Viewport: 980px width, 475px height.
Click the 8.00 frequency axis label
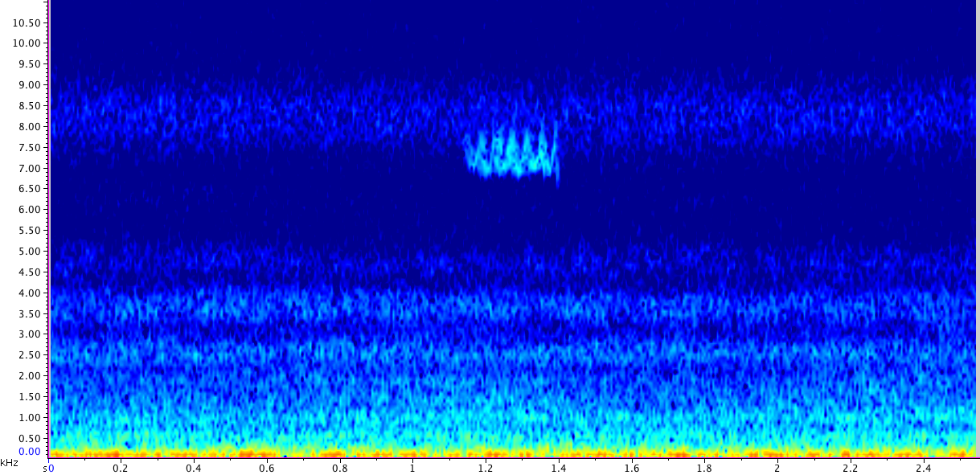[30, 127]
